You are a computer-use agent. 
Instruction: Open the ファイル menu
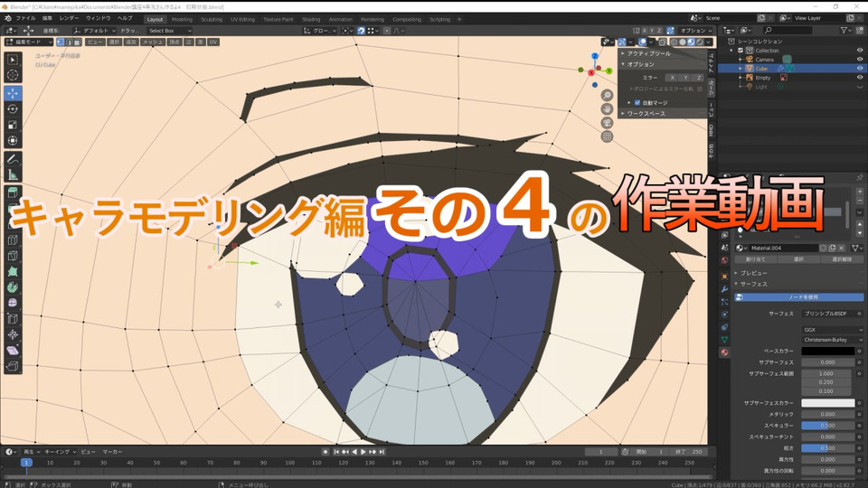[x=25, y=18]
